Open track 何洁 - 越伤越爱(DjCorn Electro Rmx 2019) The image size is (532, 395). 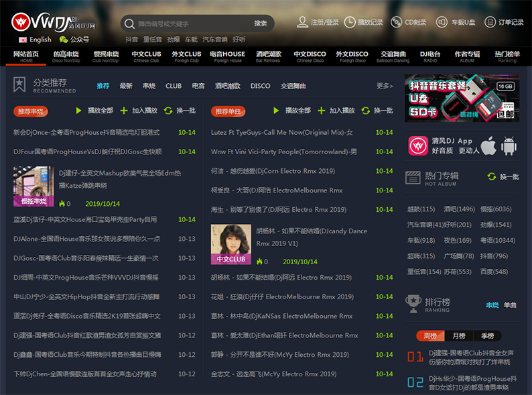click(273, 171)
